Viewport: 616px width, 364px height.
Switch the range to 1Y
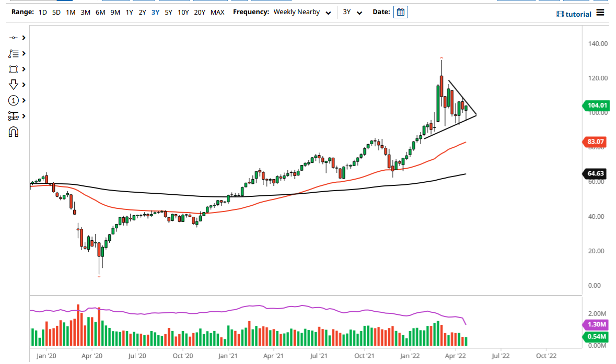click(x=129, y=12)
